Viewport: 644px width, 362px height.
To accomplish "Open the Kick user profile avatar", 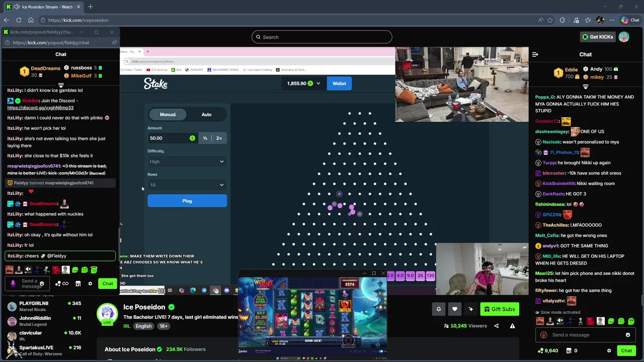I will pos(624,37).
